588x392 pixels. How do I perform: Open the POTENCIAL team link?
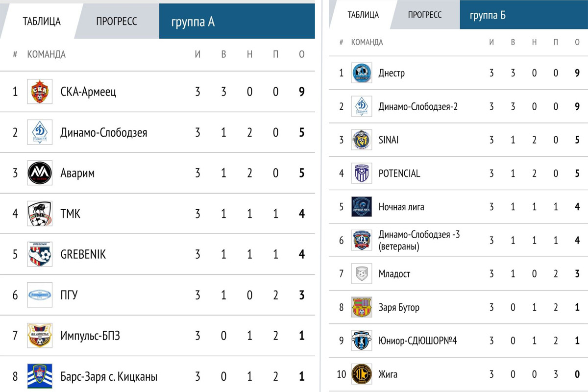tap(399, 173)
